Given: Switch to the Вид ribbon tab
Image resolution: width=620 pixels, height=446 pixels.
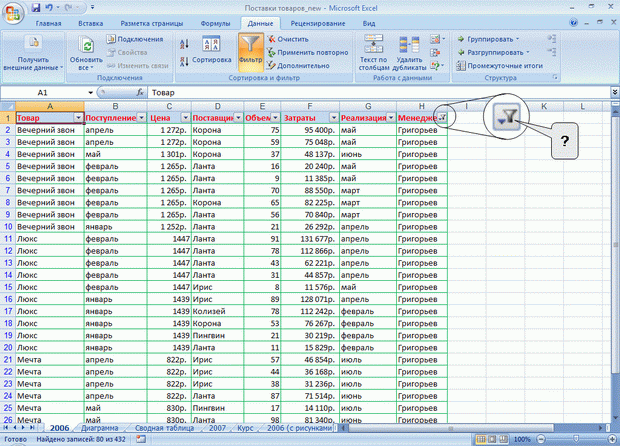Looking at the screenshot, I should tap(369, 23).
